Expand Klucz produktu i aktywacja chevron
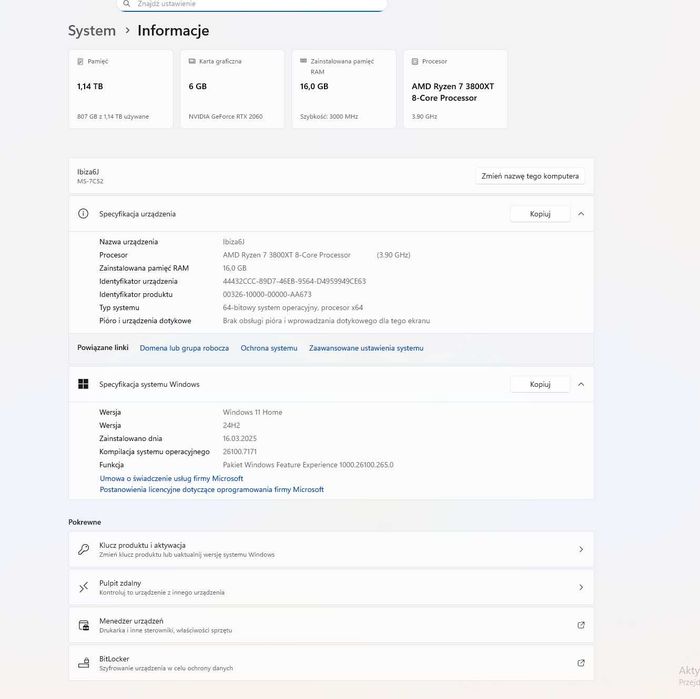Viewport: 700px width, 699px height. (581, 549)
